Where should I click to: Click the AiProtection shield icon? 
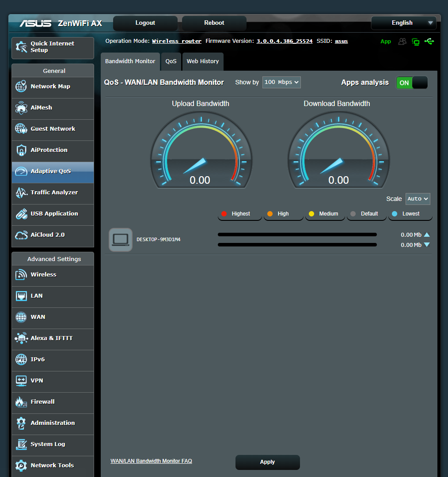(21, 150)
